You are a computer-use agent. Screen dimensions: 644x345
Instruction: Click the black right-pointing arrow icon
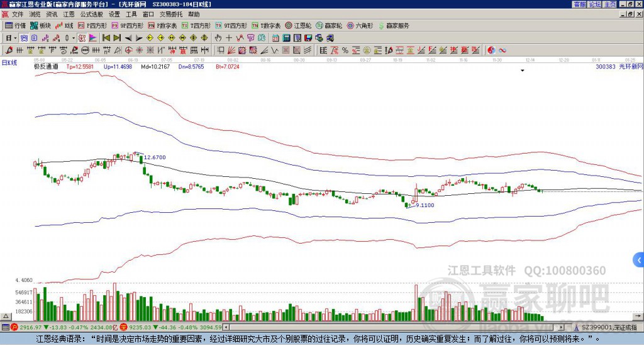[x=139, y=38]
